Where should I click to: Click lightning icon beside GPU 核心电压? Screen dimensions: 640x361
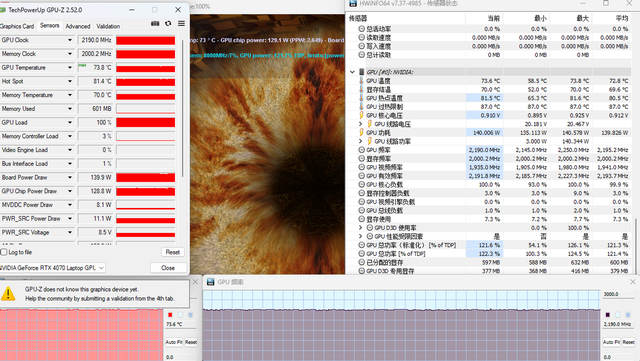coord(361,115)
